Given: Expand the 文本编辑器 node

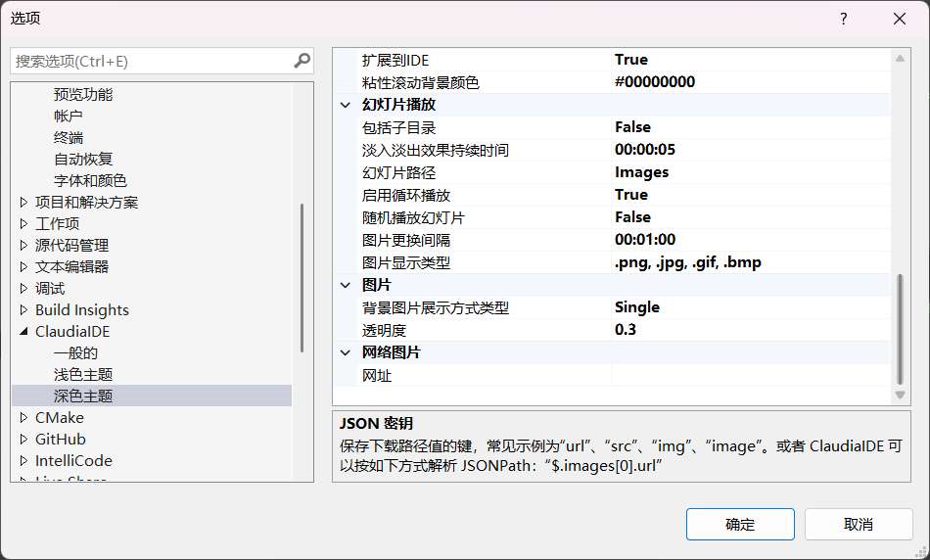Looking at the screenshot, I should pos(23,267).
